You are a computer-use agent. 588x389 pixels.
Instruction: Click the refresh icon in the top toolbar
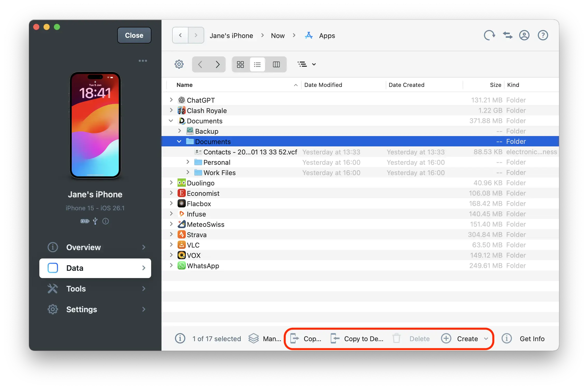pos(489,35)
